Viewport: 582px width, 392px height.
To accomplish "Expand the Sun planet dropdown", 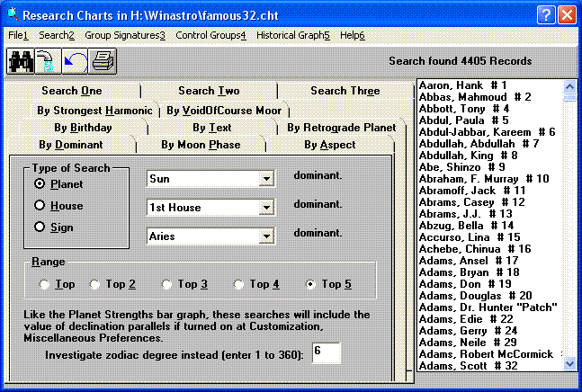I will tap(265, 179).
